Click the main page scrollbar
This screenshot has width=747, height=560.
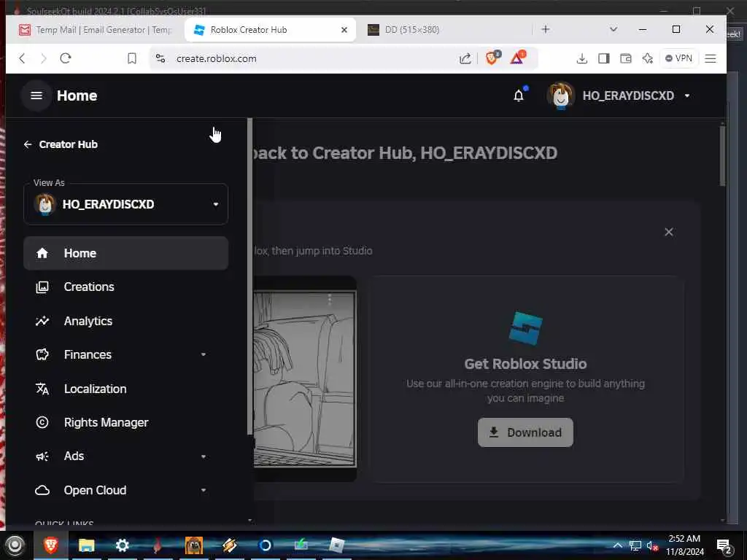click(x=723, y=155)
